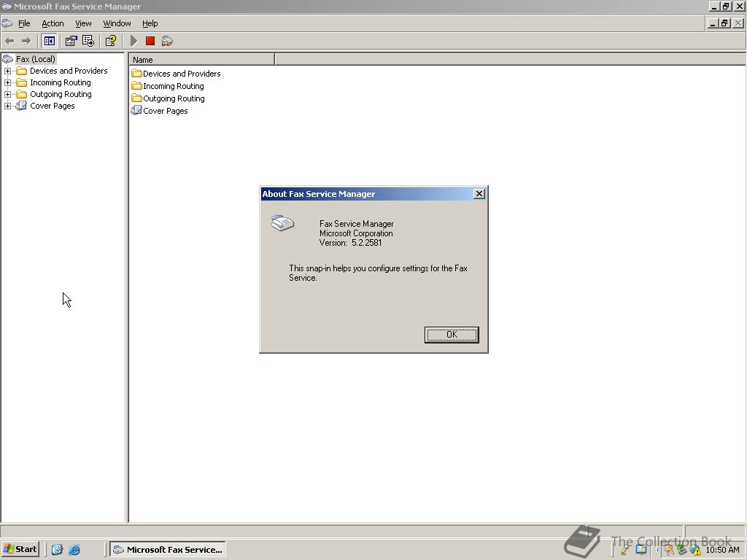Image resolution: width=747 pixels, height=560 pixels.
Task: Expand the Incoming Routing tree node
Action: pos(7,82)
